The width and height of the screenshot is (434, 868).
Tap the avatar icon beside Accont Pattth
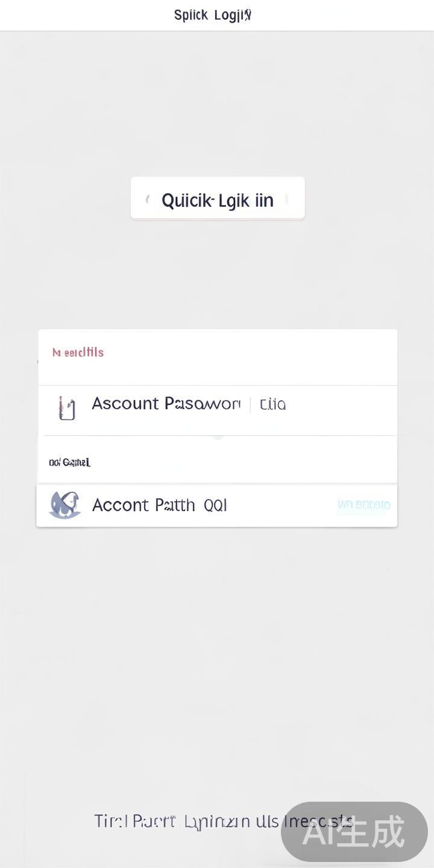click(x=64, y=505)
